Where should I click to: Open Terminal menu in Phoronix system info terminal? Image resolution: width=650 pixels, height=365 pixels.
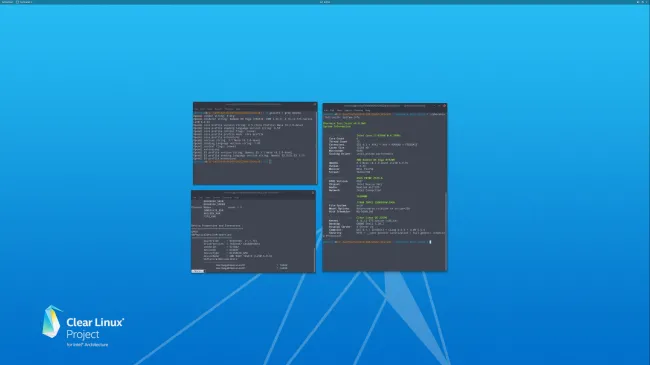pos(358,110)
